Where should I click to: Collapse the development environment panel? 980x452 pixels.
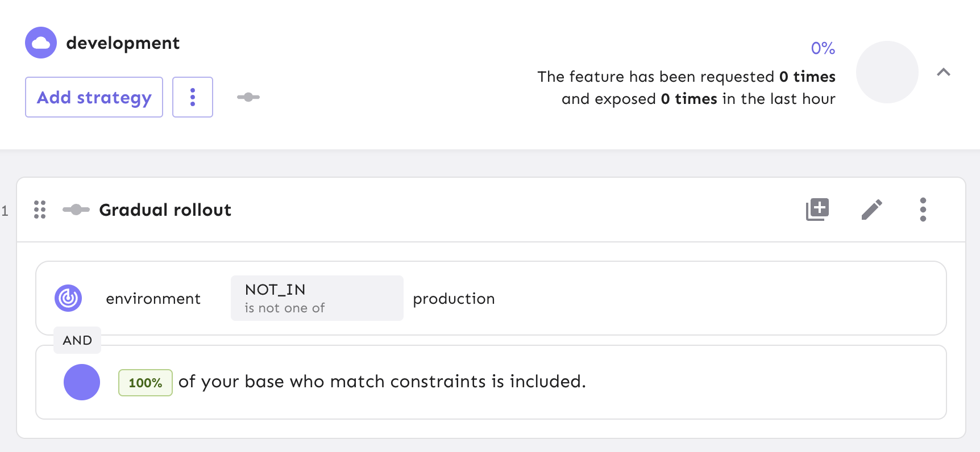[944, 72]
